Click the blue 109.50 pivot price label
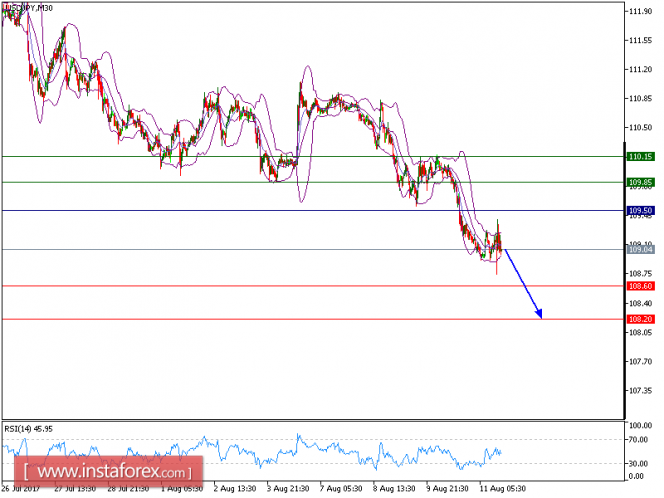The height and width of the screenshot is (498, 664). coord(640,210)
